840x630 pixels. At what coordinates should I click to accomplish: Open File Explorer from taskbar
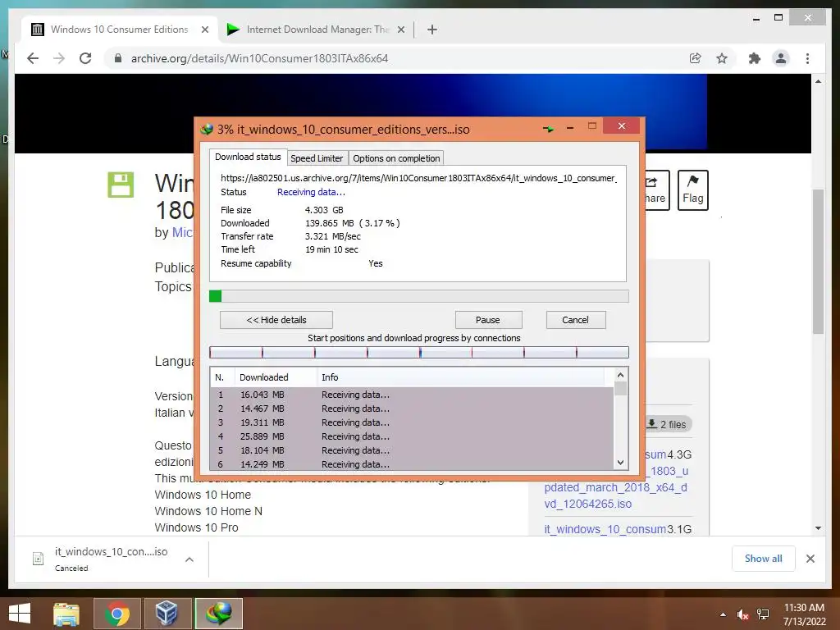[66, 614]
